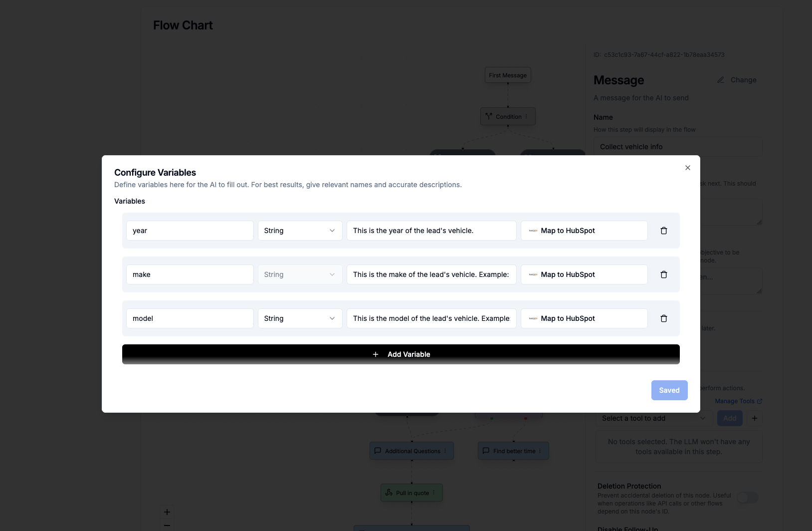Map year variable to HubSpot

click(584, 231)
